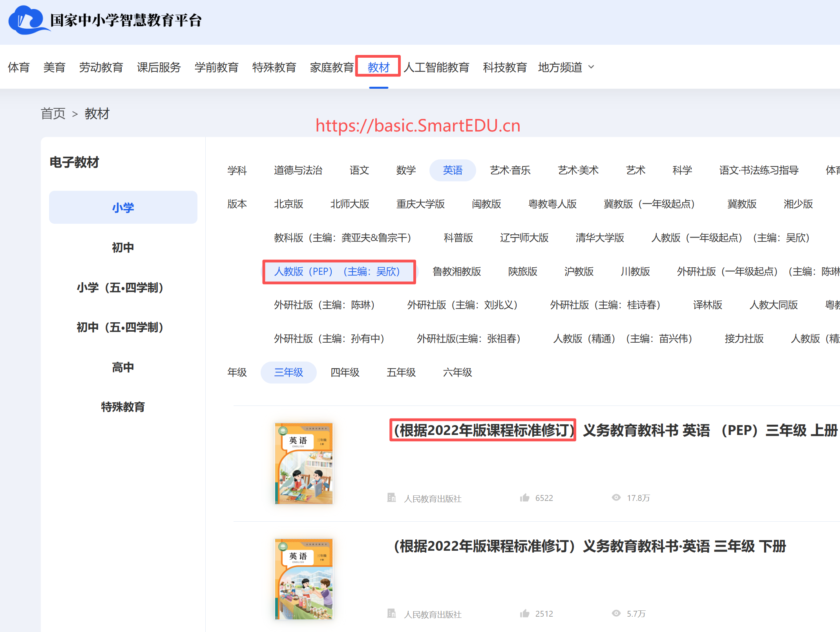The height and width of the screenshot is (632, 840).
Task: Choose the 闽教版 edition
Action: 486,204
